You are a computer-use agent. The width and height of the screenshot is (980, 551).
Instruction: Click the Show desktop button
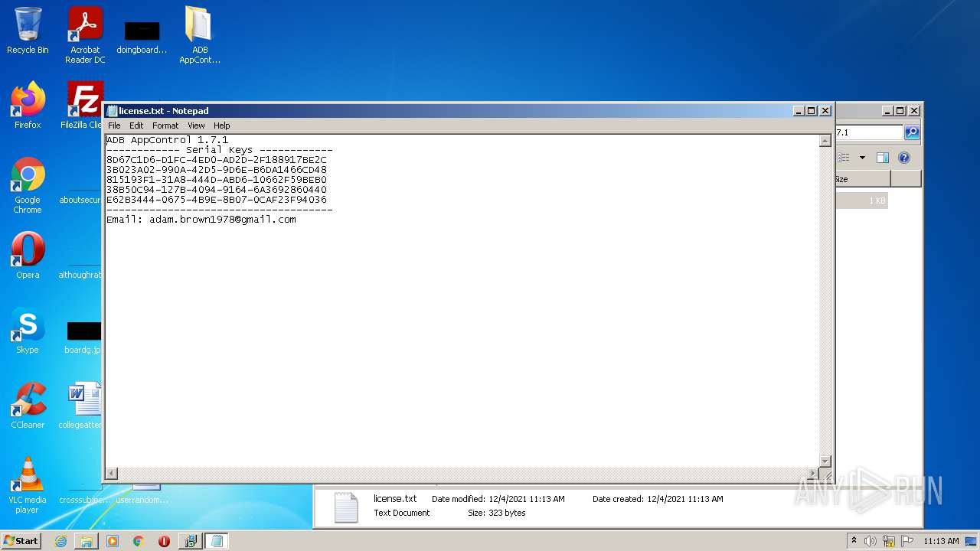tap(972, 541)
